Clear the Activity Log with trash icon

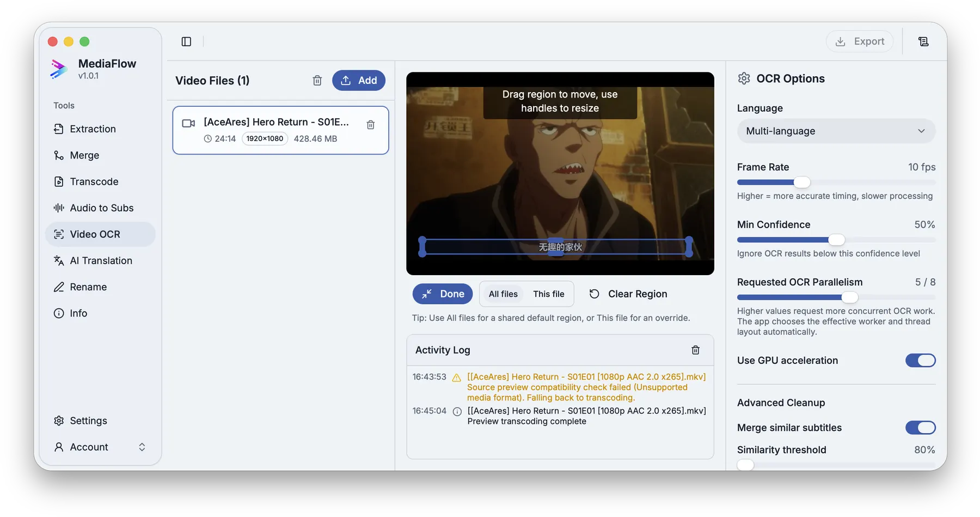[x=695, y=350]
